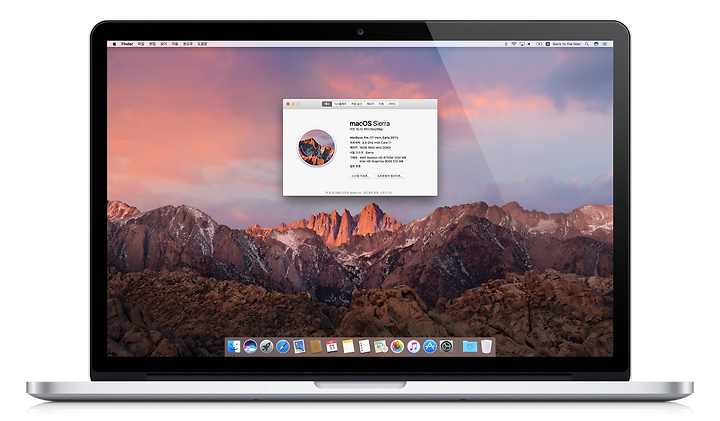This screenshot has height=421, width=720.
Task: Open Reminders list icon in Dock
Action: [x=364, y=346]
